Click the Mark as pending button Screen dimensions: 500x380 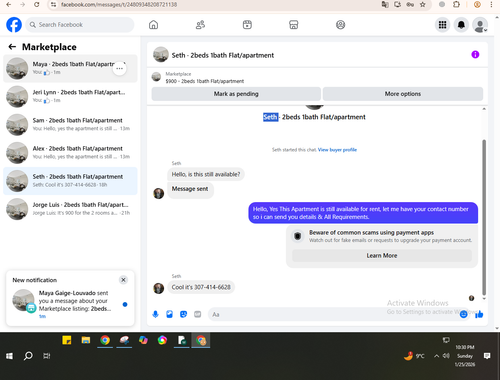[x=236, y=94]
